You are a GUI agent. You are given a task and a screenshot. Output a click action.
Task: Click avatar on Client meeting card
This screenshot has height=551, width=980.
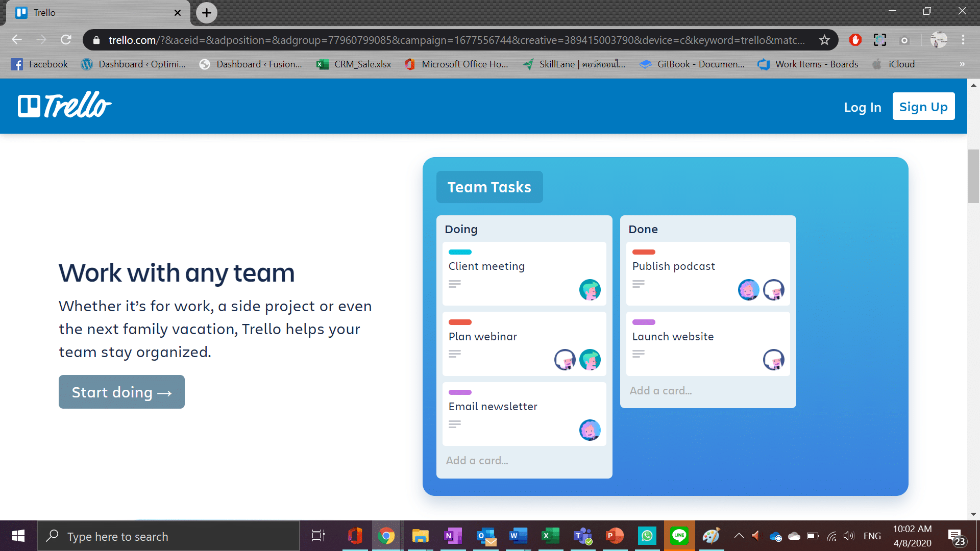(590, 290)
